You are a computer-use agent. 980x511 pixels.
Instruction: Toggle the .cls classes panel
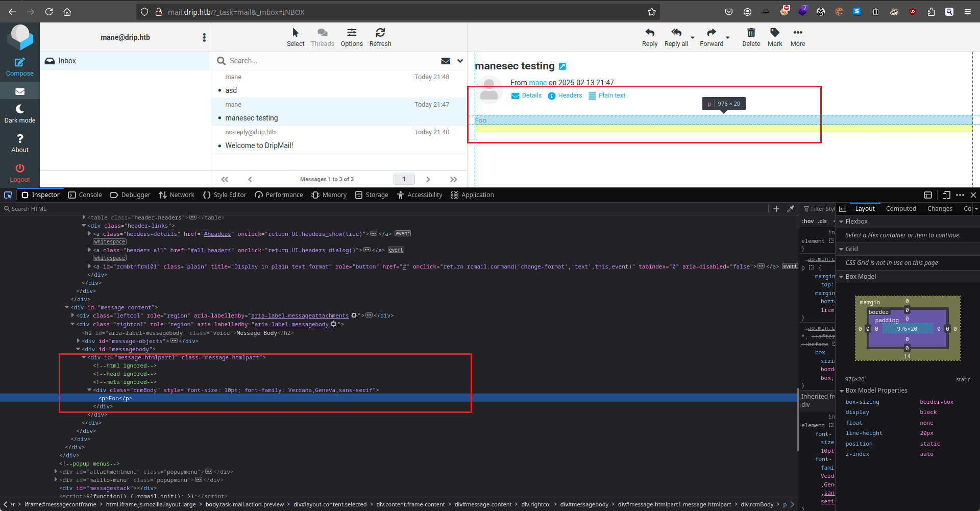pyautogui.click(x=822, y=222)
